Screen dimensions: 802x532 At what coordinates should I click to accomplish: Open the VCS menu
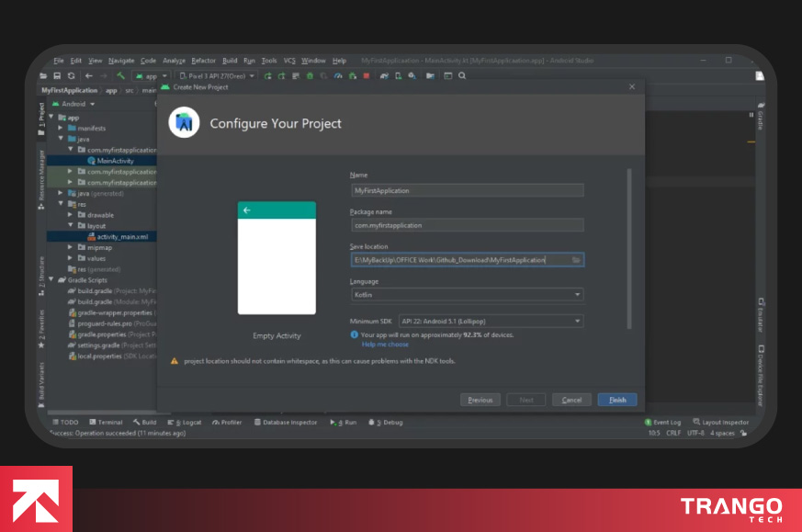click(288, 60)
